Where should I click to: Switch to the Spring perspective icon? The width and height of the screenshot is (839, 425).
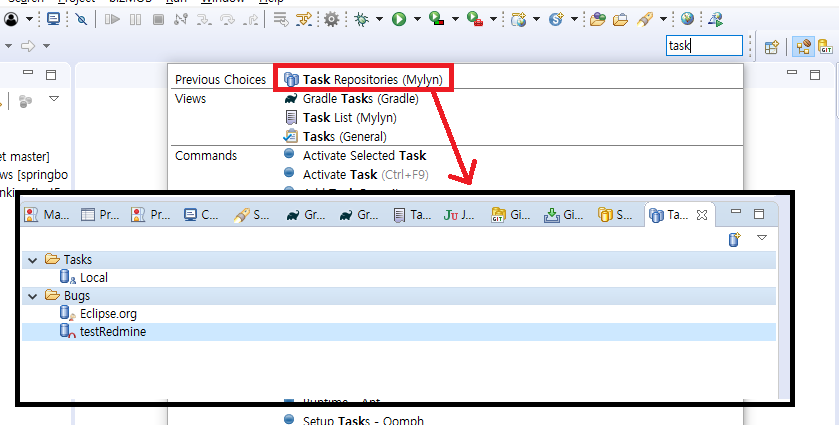pyautogui.click(x=803, y=47)
